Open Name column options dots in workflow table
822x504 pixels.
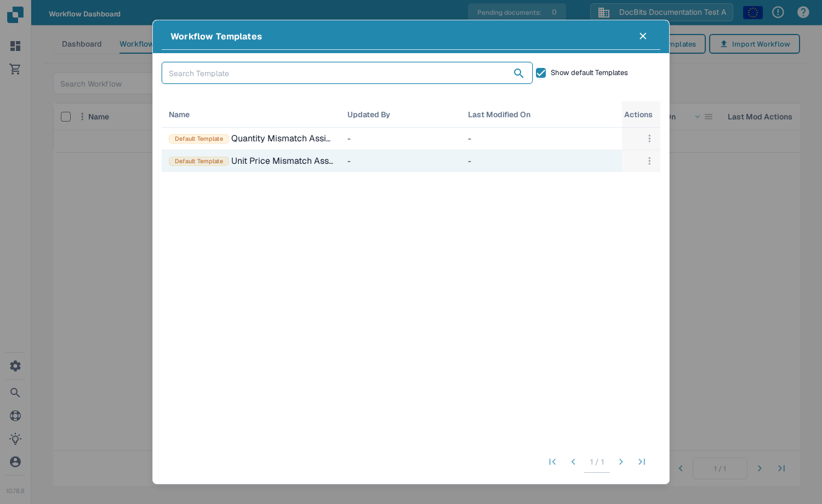coord(82,117)
